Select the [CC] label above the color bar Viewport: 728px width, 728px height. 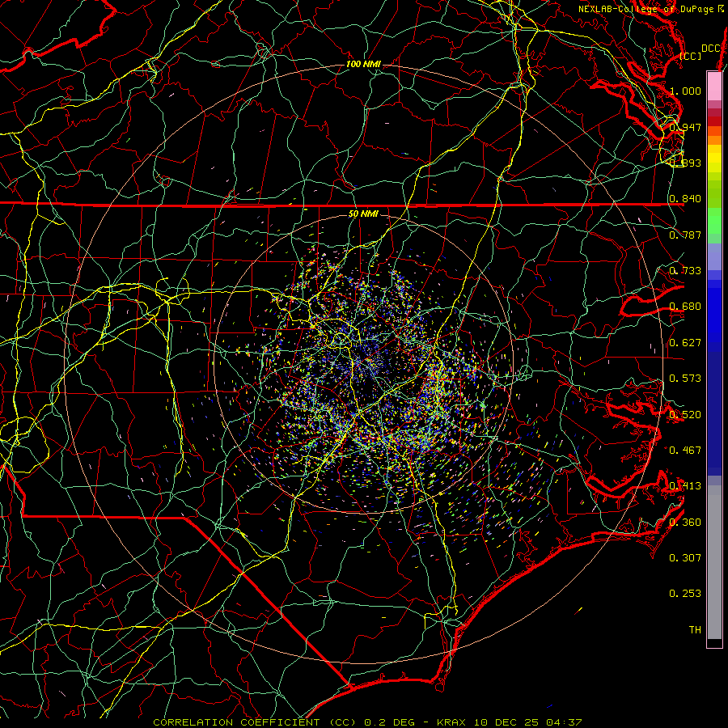coord(691,56)
